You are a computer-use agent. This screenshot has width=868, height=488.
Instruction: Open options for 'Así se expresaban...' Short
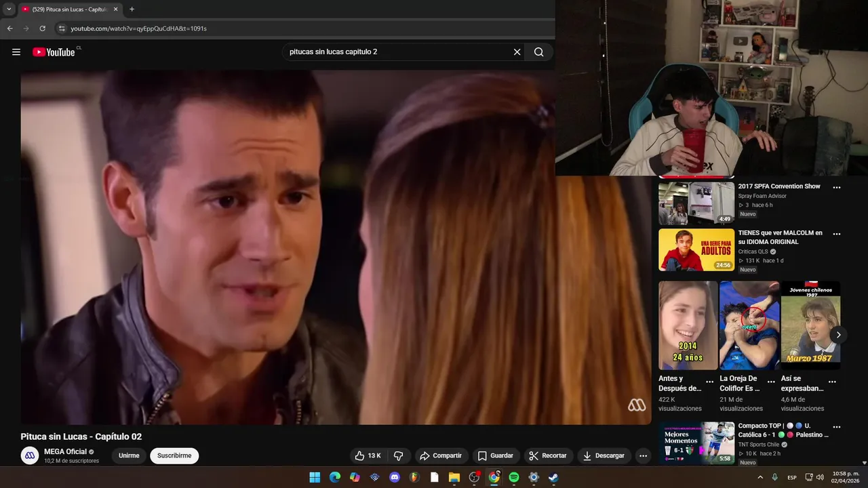[832, 382]
